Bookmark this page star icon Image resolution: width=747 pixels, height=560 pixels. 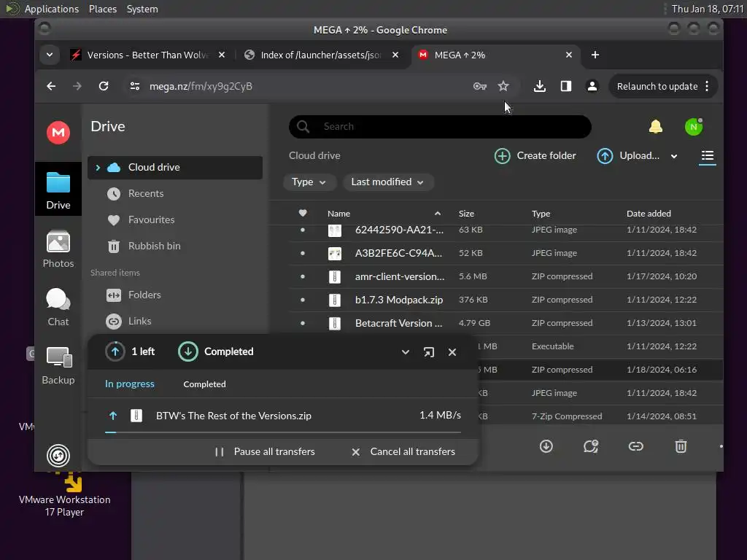pyautogui.click(x=503, y=86)
